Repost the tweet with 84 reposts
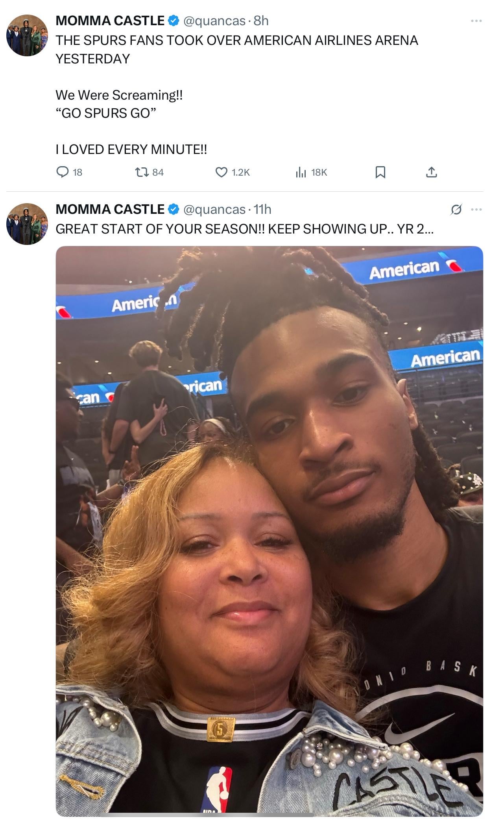Screen dimensions: 504x823 coord(141,172)
